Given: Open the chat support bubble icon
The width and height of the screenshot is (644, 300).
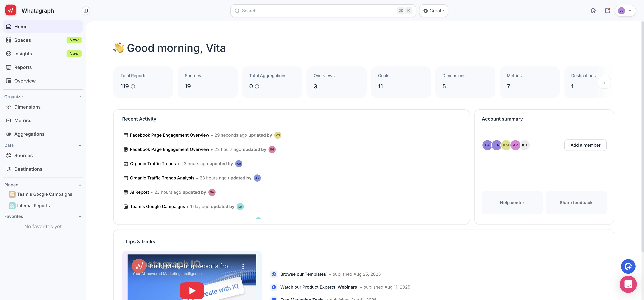Looking at the screenshot, I should [x=628, y=284].
